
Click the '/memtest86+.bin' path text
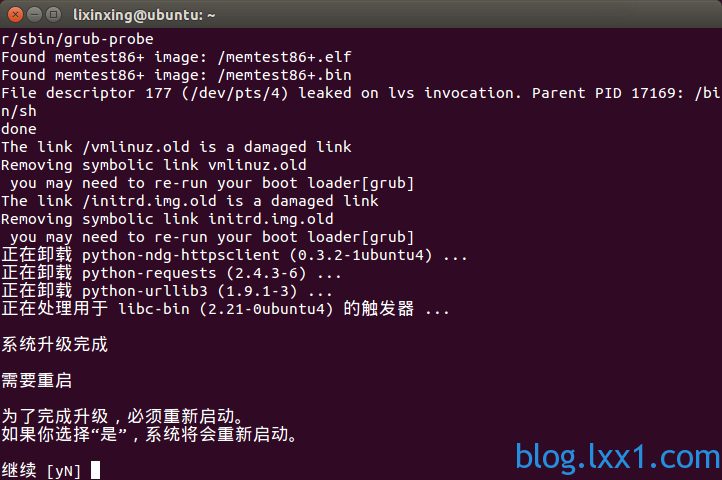pos(284,75)
